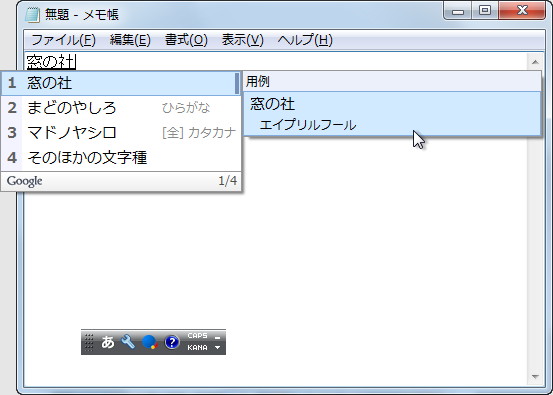The height and width of the screenshot is (395, 553).
Task: Select candidate 2 まどのやしろ
Action: [121, 108]
